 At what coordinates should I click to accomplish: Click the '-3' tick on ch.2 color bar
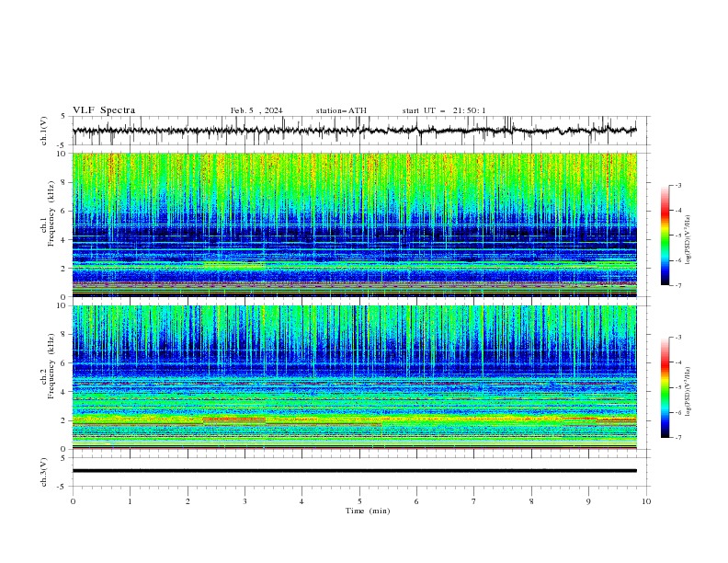678,338
